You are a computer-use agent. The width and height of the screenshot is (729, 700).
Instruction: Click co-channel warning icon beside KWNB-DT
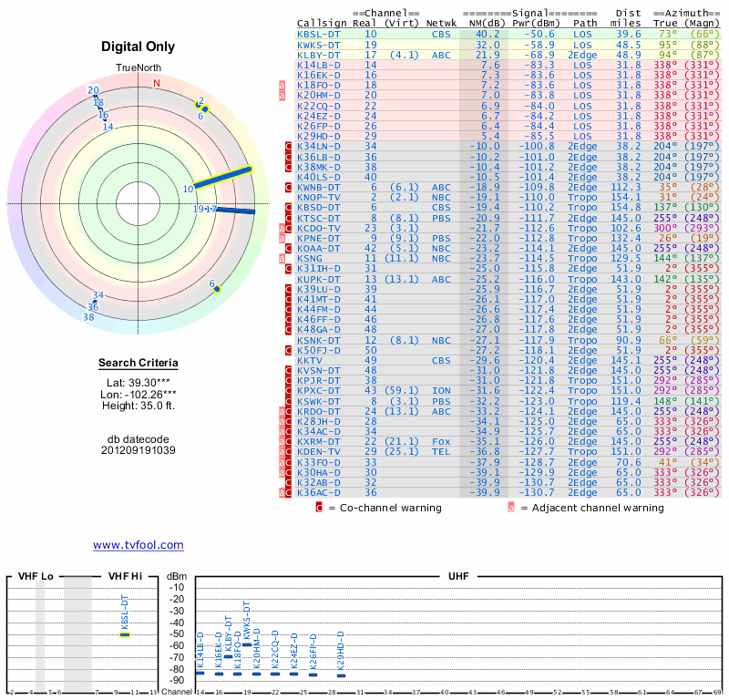(289, 187)
